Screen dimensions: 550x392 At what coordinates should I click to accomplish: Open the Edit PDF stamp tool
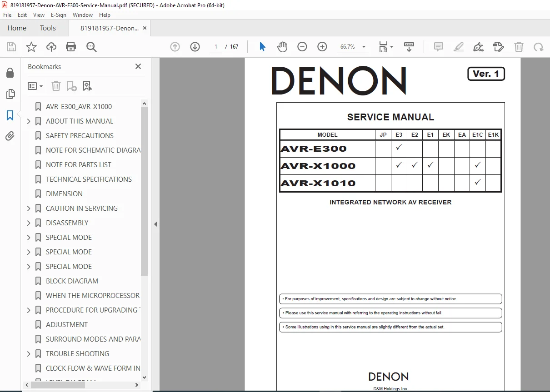click(499, 47)
